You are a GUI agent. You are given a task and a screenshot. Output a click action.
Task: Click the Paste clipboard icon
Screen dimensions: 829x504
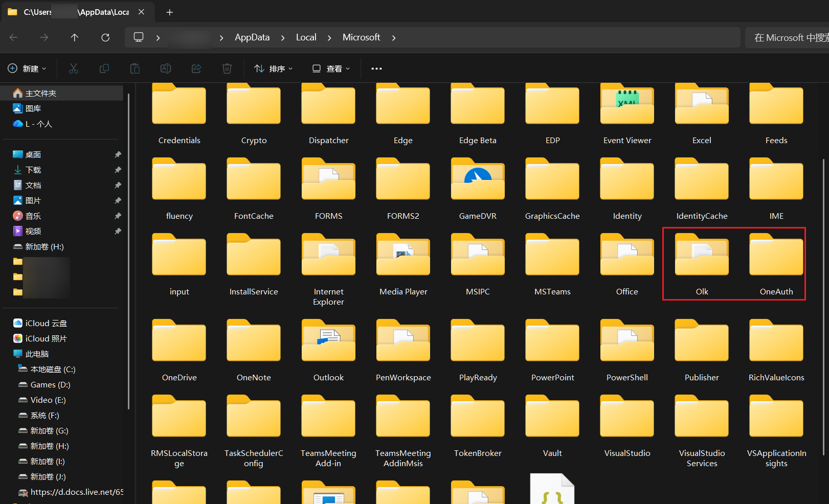pyautogui.click(x=135, y=68)
